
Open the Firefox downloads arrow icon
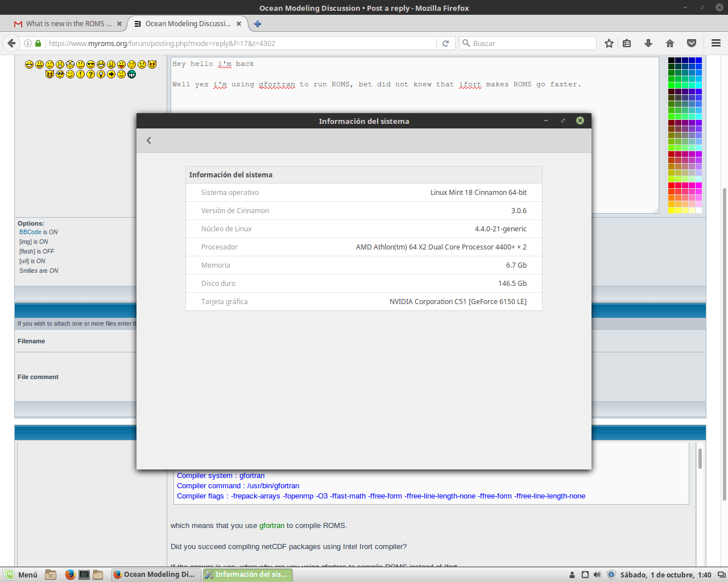tap(648, 43)
